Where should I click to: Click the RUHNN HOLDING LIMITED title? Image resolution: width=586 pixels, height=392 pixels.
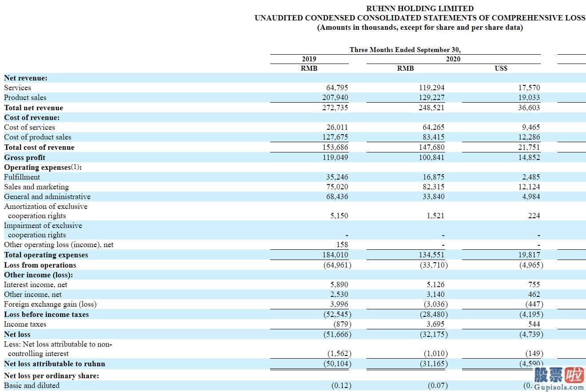(420, 8)
